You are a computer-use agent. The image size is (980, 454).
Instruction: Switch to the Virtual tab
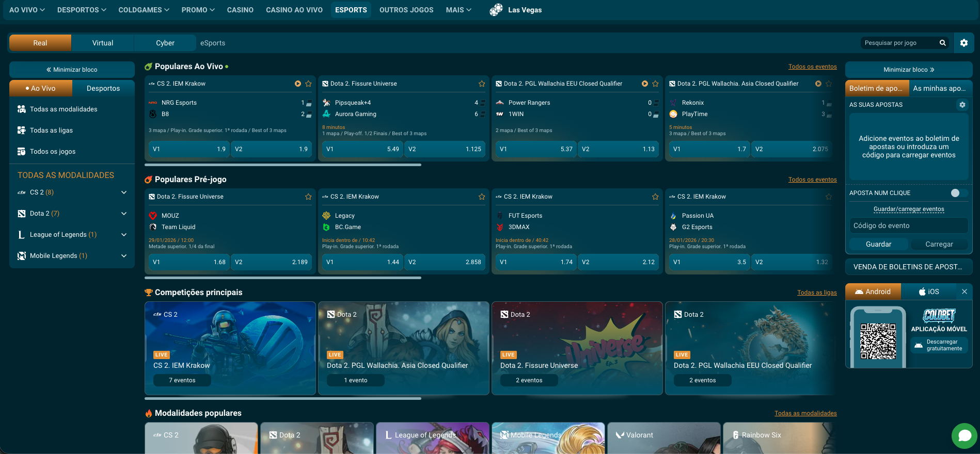(103, 43)
